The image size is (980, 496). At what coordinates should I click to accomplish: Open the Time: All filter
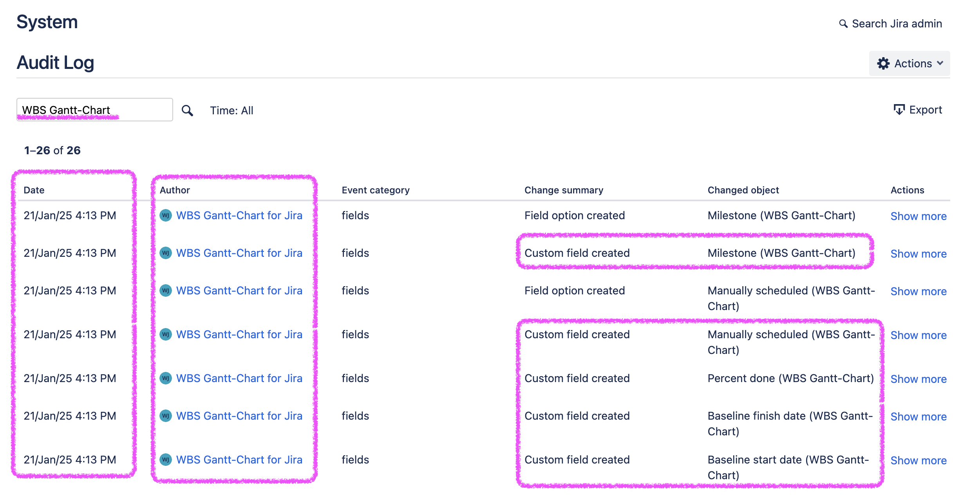231,110
